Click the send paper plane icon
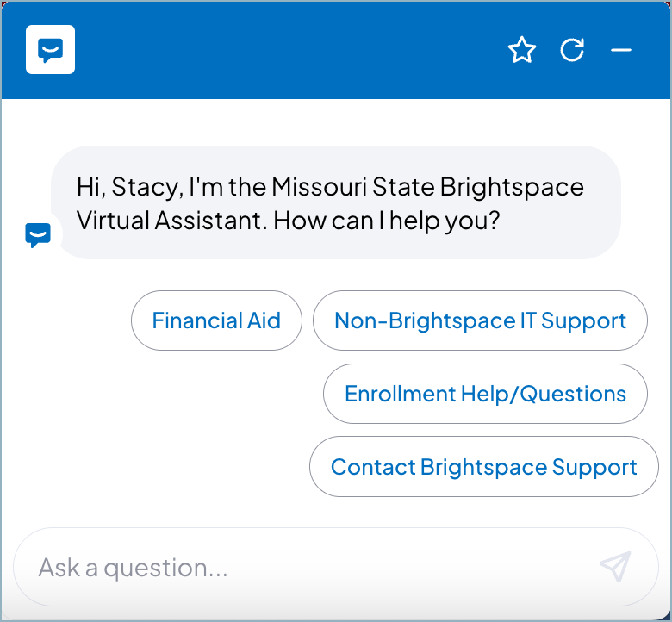Viewport: 672px width, 622px height. [x=615, y=567]
